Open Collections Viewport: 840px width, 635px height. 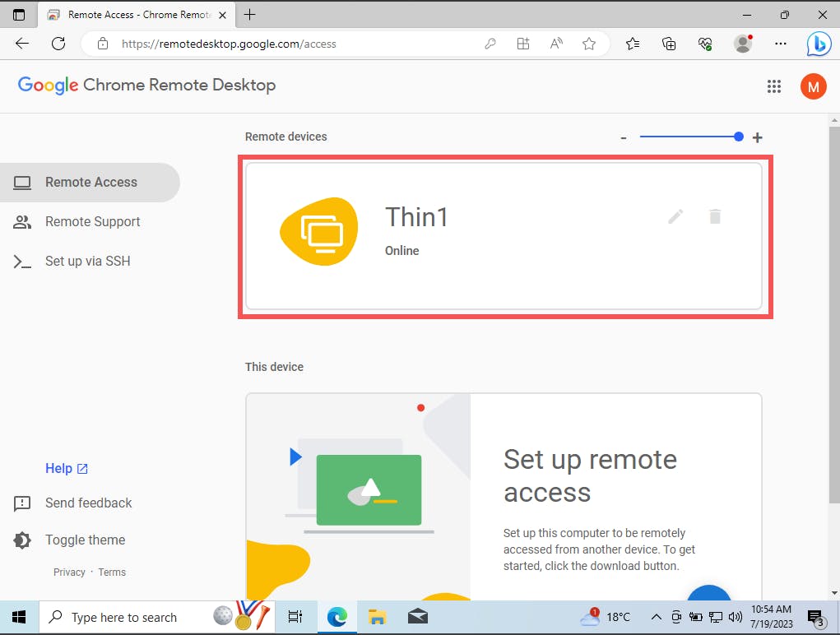tap(669, 44)
